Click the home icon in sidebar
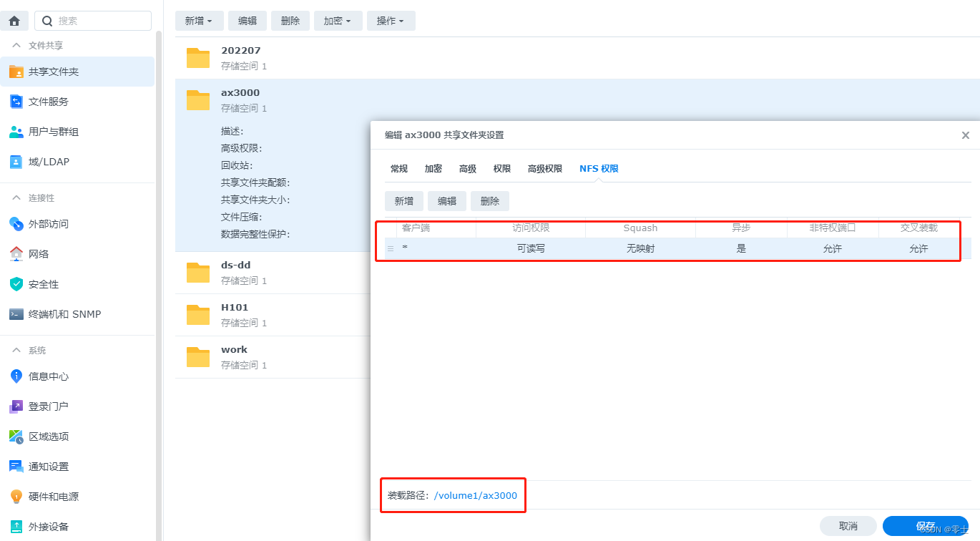980x541 pixels. (14, 21)
